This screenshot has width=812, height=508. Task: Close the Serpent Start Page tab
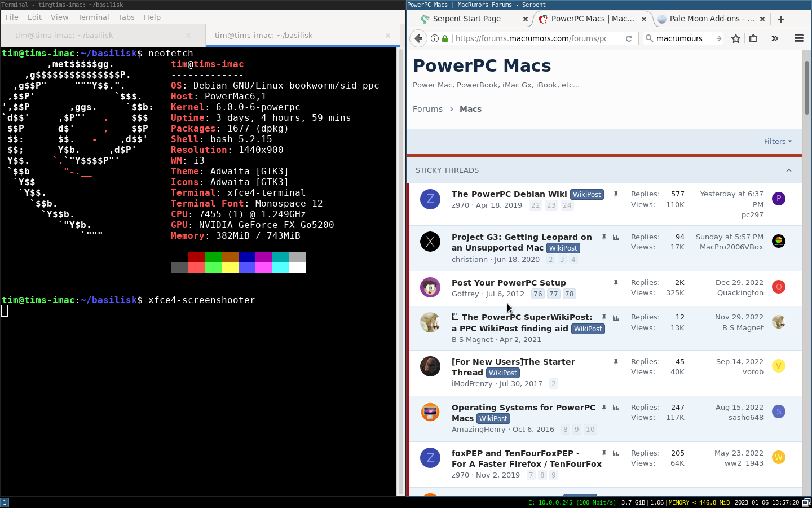pyautogui.click(x=525, y=19)
